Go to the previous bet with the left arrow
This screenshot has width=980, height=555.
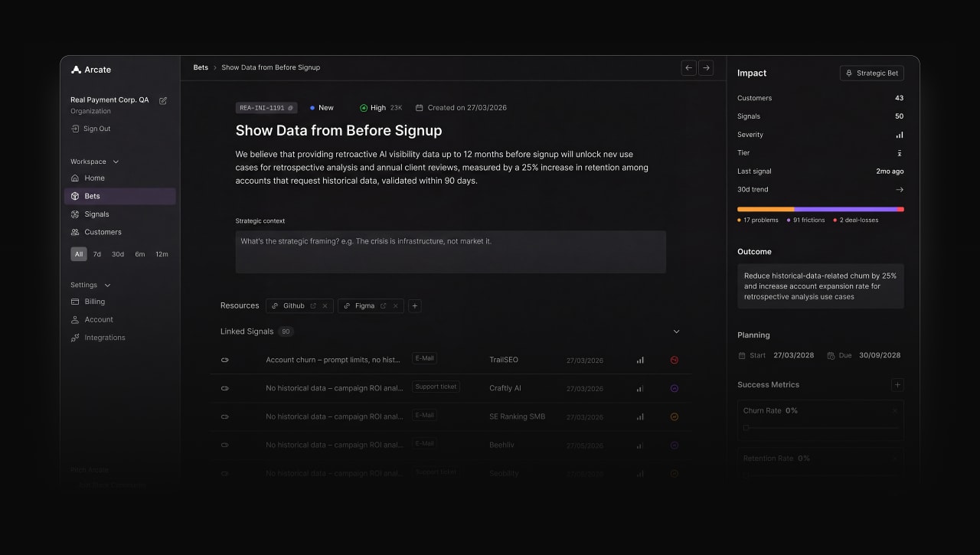click(x=689, y=68)
